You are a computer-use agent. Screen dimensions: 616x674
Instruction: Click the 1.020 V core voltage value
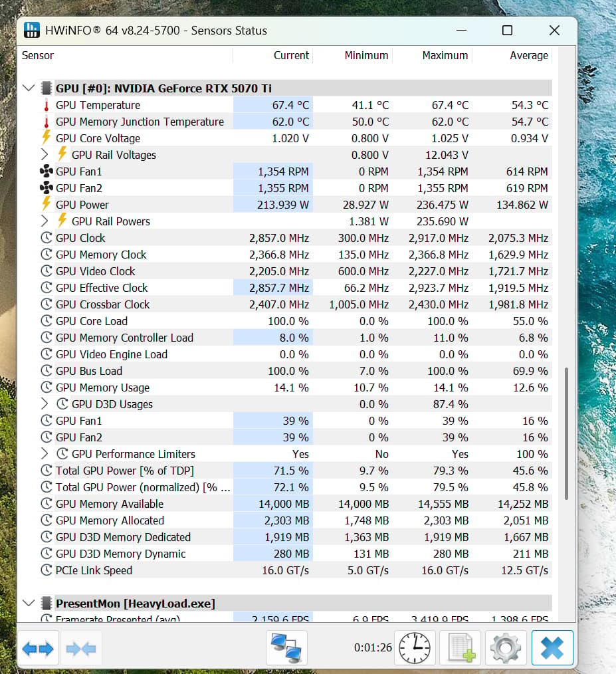[x=290, y=138]
